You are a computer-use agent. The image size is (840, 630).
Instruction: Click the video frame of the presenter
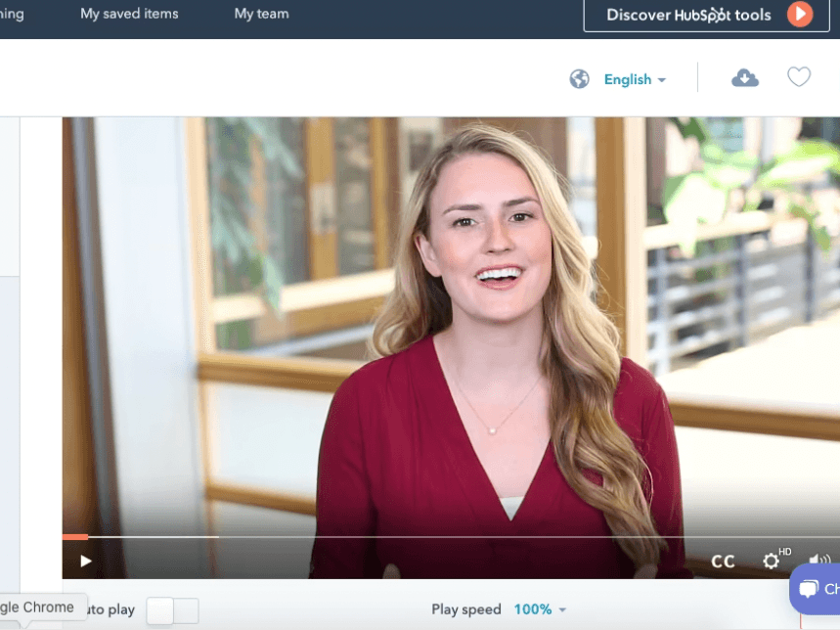(x=450, y=323)
